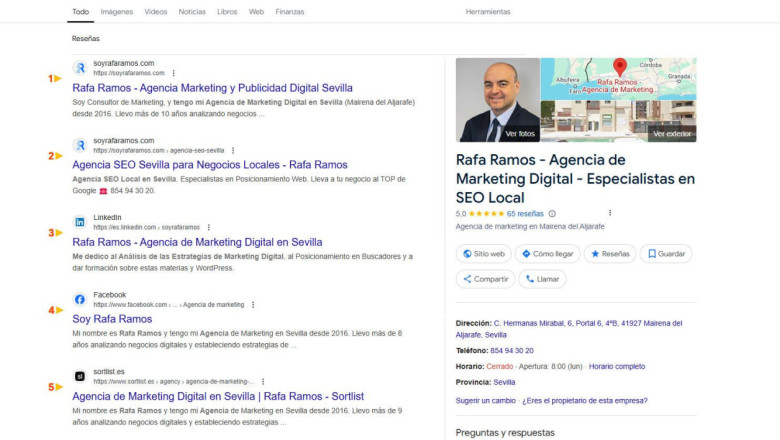Open 'Agencia SEO Sevilla para Negocios Locales' result
This screenshot has height=440, width=780.
pos(210,165)
